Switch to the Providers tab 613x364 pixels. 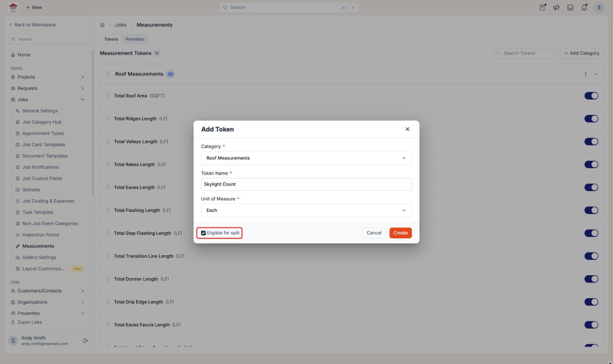[135, 39]
